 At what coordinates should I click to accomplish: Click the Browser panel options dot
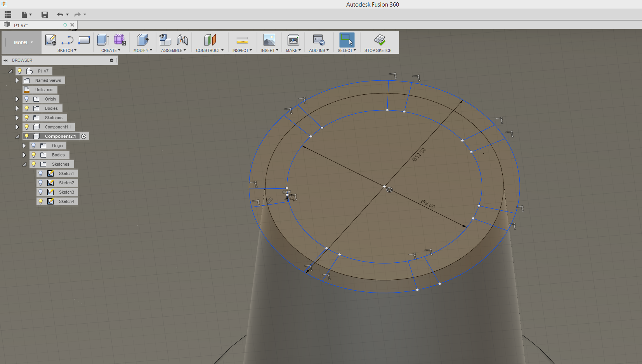click(x=111, y=61)
